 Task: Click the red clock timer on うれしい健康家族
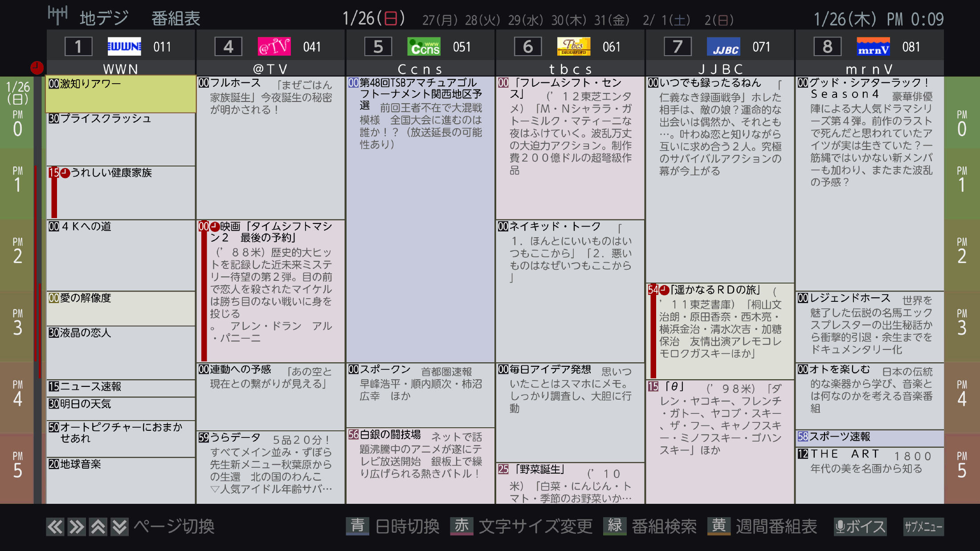coord(65,174)
